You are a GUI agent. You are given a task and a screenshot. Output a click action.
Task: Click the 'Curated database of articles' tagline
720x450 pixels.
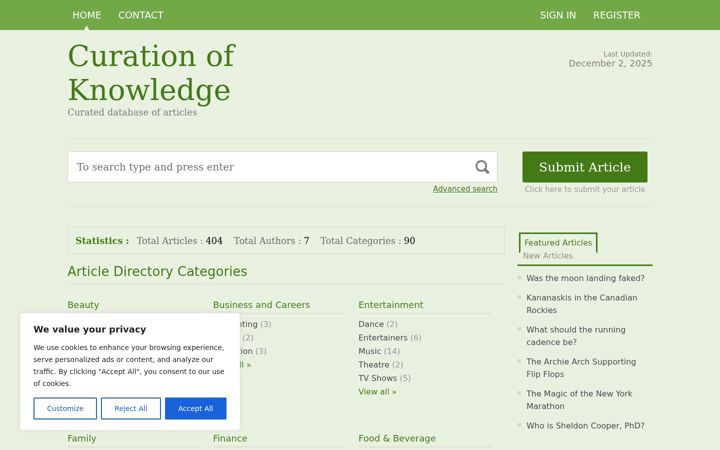(132, 112)
